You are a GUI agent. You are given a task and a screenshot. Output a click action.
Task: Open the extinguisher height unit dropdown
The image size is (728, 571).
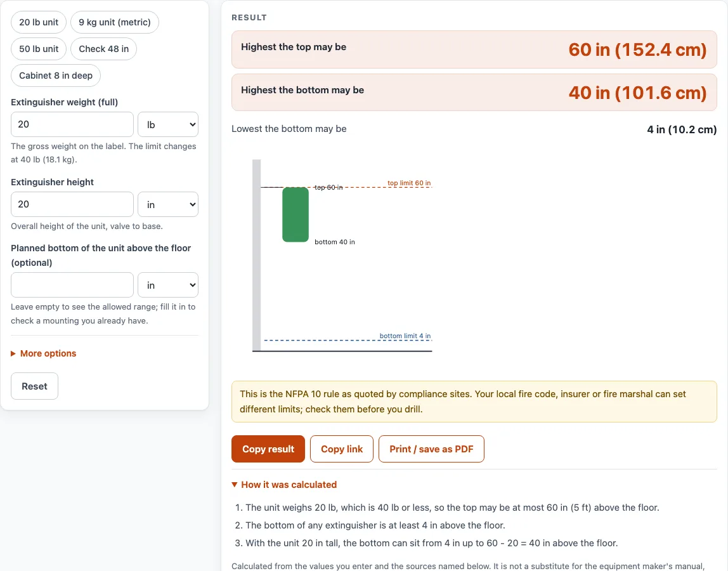168,204
